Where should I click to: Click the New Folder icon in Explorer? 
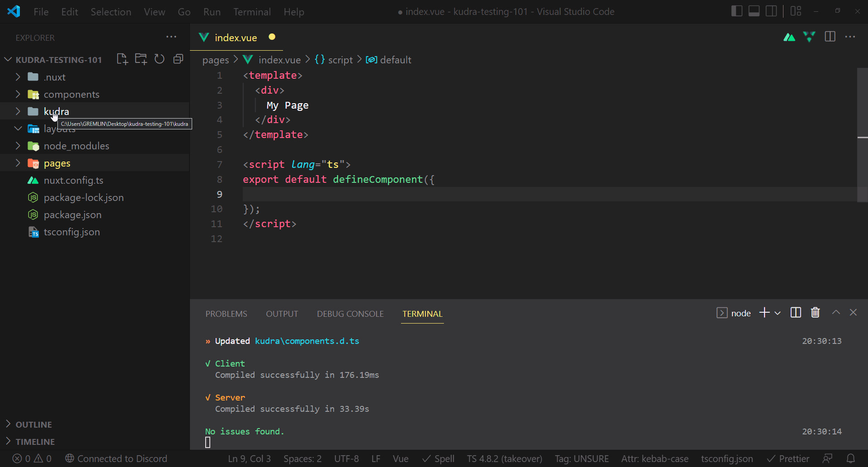click(141, 59)
